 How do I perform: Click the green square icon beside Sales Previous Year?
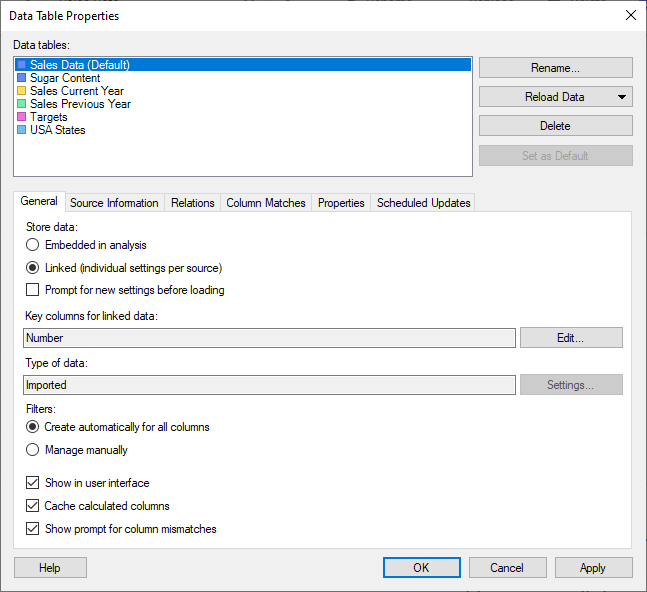(x=21, y=104)
